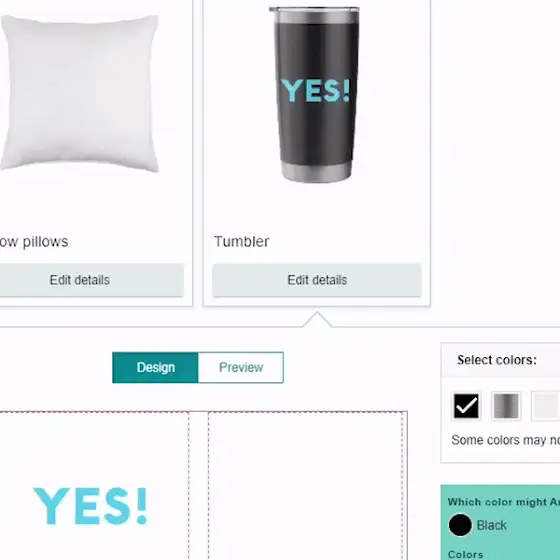Select the YES! artwork on design canvas
The image size is (560, 560).
[90, 506]
